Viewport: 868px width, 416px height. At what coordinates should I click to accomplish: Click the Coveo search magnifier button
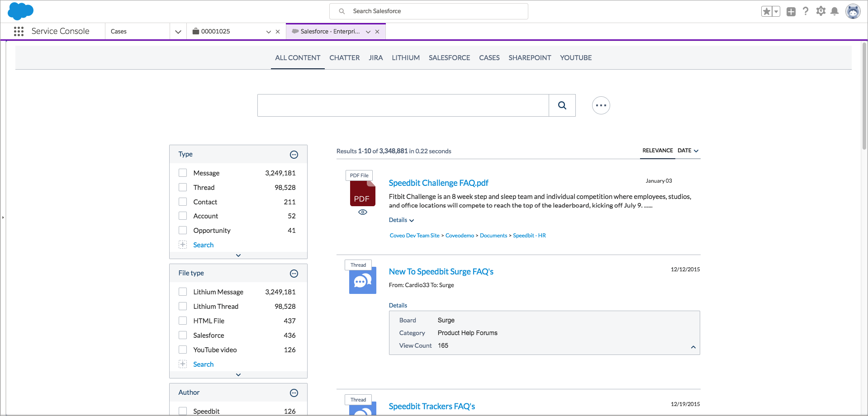click(562, 105)
